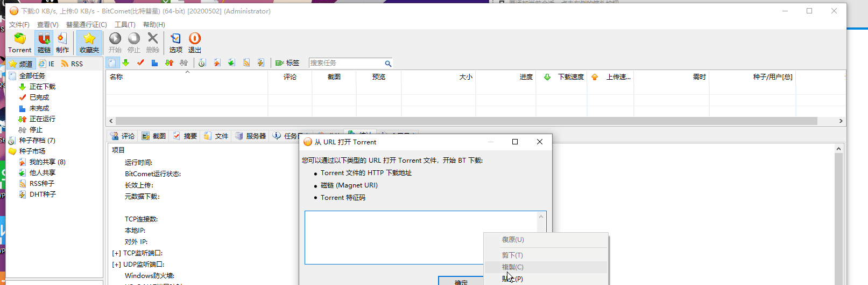Click the RSS document filter icon
Screen dimensions: 868x285
tap(246, 63)
